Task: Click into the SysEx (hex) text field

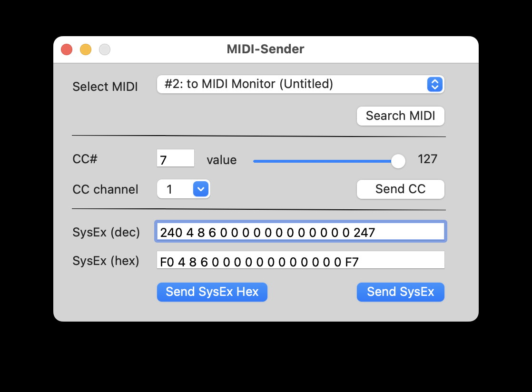Action: [300, 261]
